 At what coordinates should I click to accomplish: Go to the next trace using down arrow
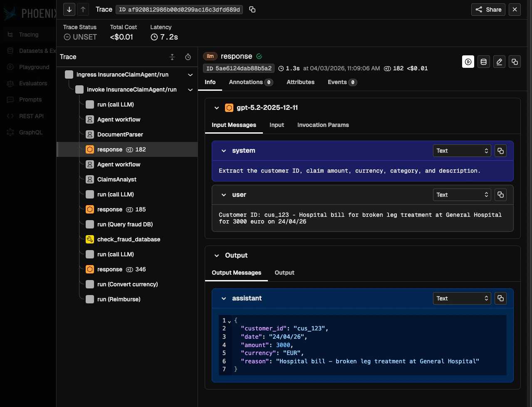[69, 9]
